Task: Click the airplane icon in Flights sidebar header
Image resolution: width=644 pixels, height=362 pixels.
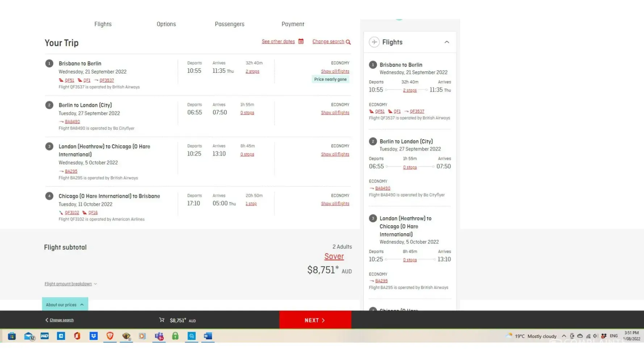Action: point(374,42)
